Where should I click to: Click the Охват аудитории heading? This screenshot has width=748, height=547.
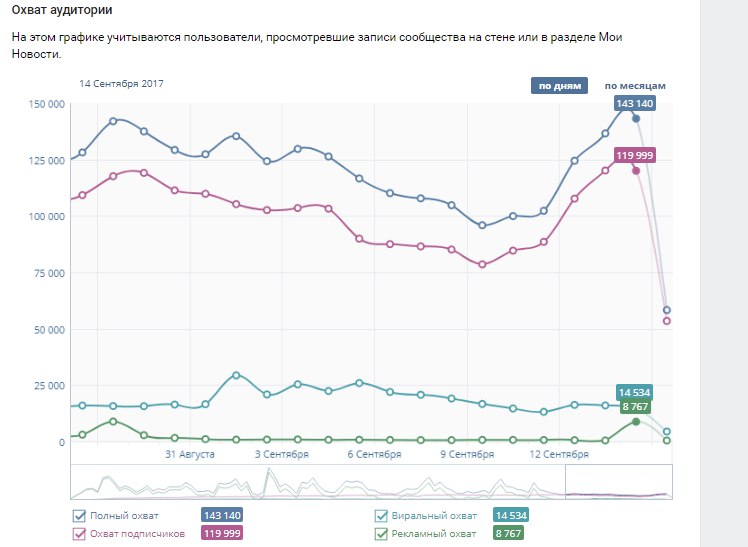tap(62, 10)
